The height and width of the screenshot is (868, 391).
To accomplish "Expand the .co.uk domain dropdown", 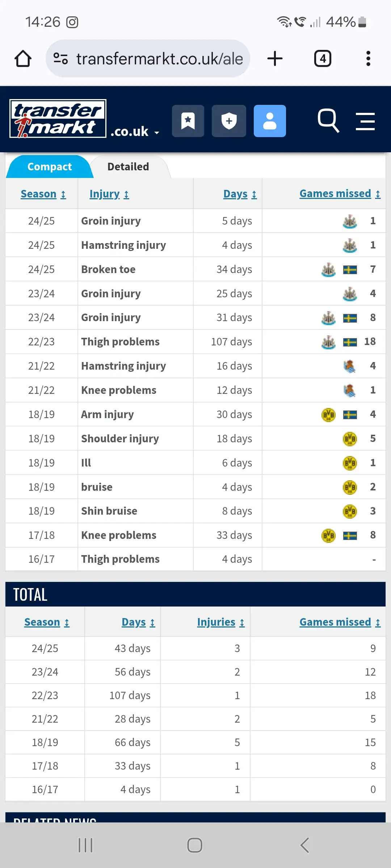I will (135, 132).
